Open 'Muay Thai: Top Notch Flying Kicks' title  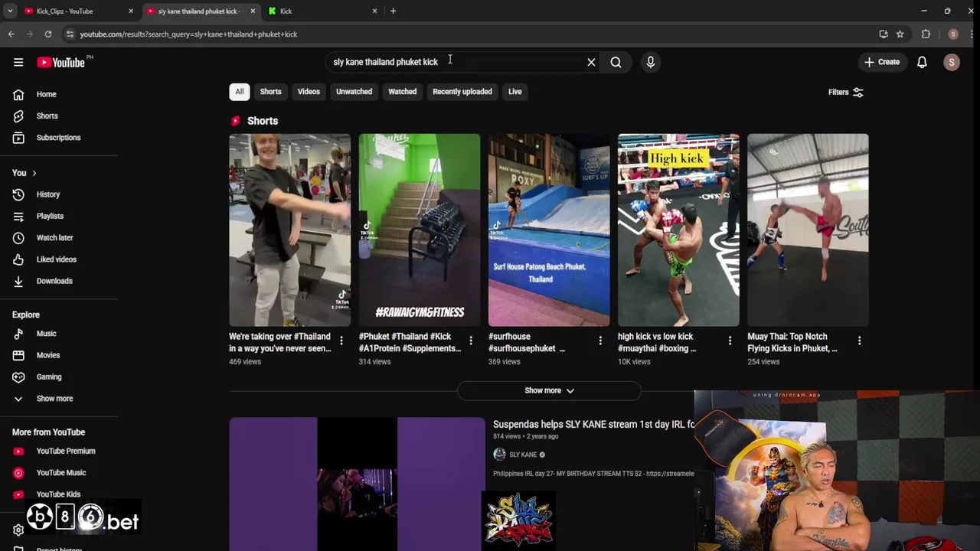point(792,342)
